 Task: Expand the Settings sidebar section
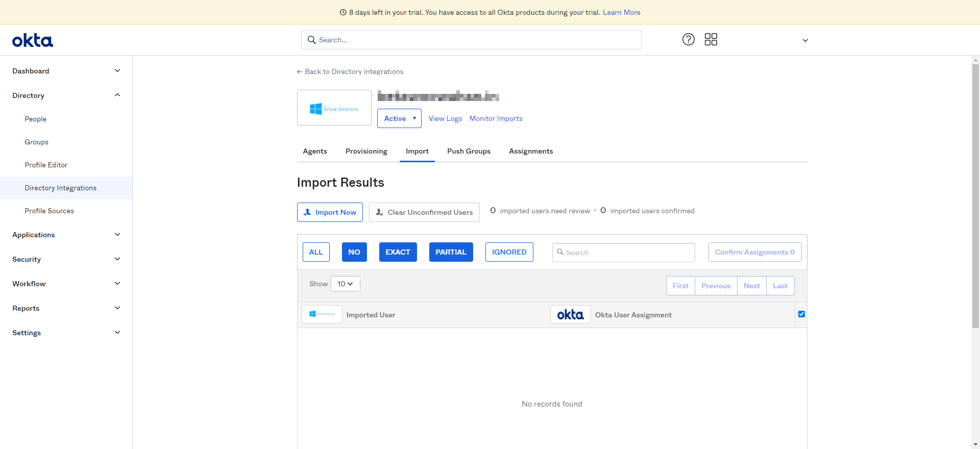[66, 333]
